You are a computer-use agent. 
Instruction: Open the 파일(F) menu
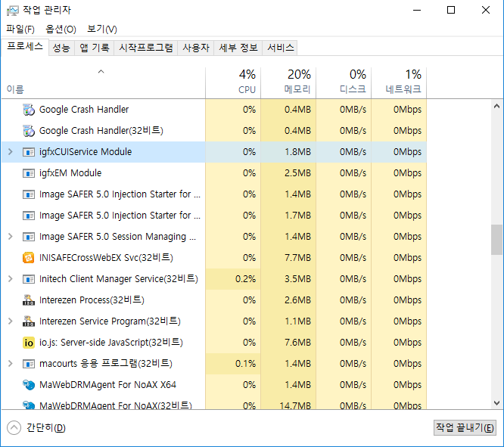(20, 29)
